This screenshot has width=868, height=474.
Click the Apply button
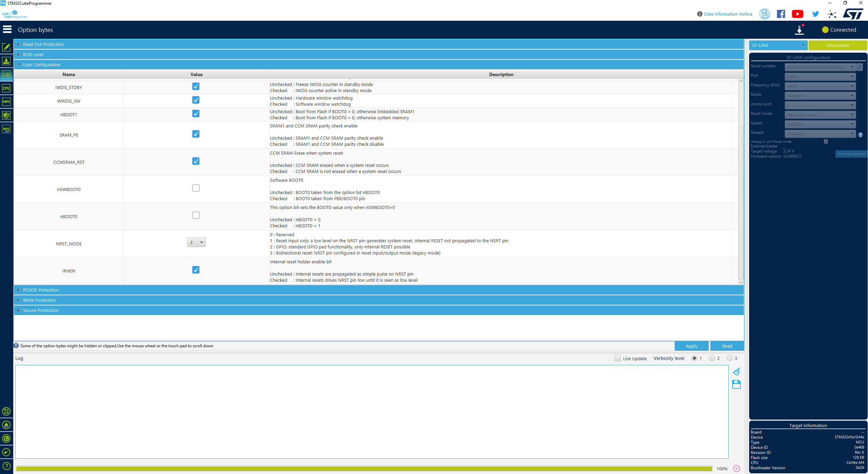691,346
